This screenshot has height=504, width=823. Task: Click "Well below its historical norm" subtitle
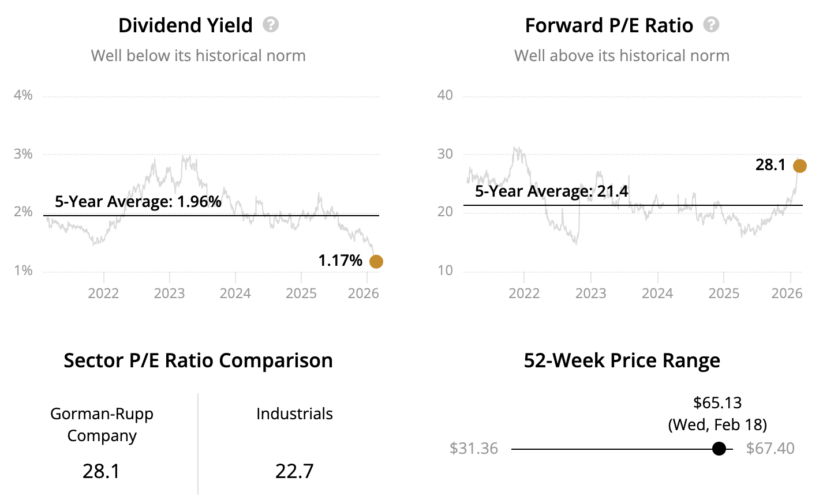pyautogui.click(x=198, y=55)
